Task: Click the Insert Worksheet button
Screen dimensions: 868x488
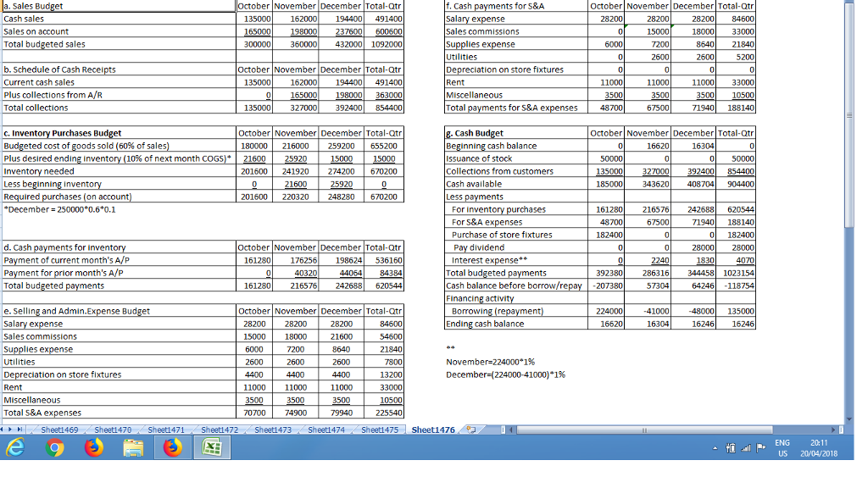Action: click(472, 430)
